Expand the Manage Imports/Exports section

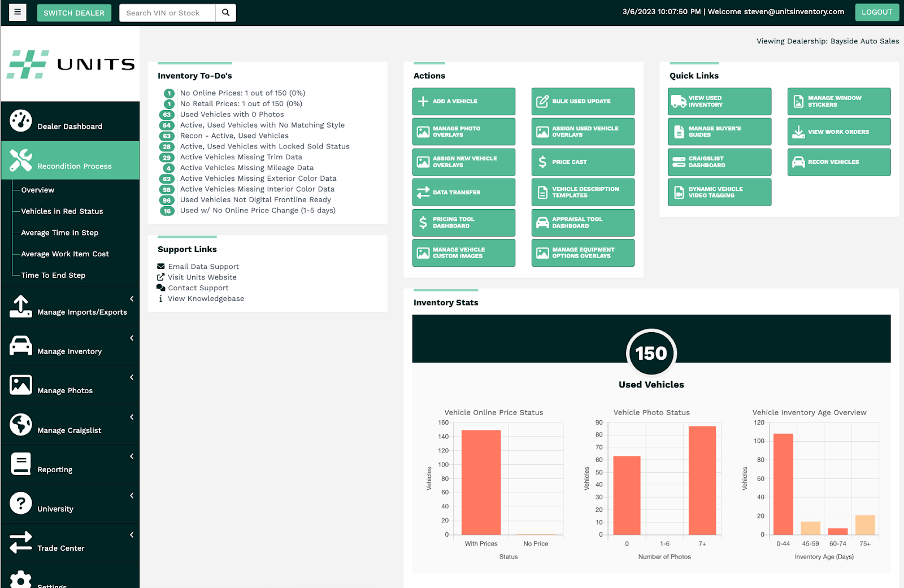[x=132, y=299]
